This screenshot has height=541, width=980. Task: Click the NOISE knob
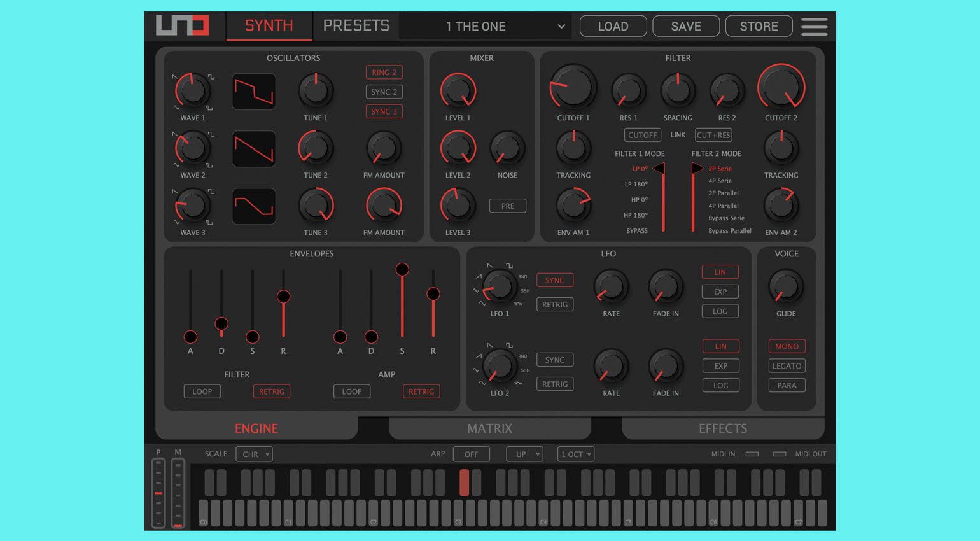click(507, 148)
